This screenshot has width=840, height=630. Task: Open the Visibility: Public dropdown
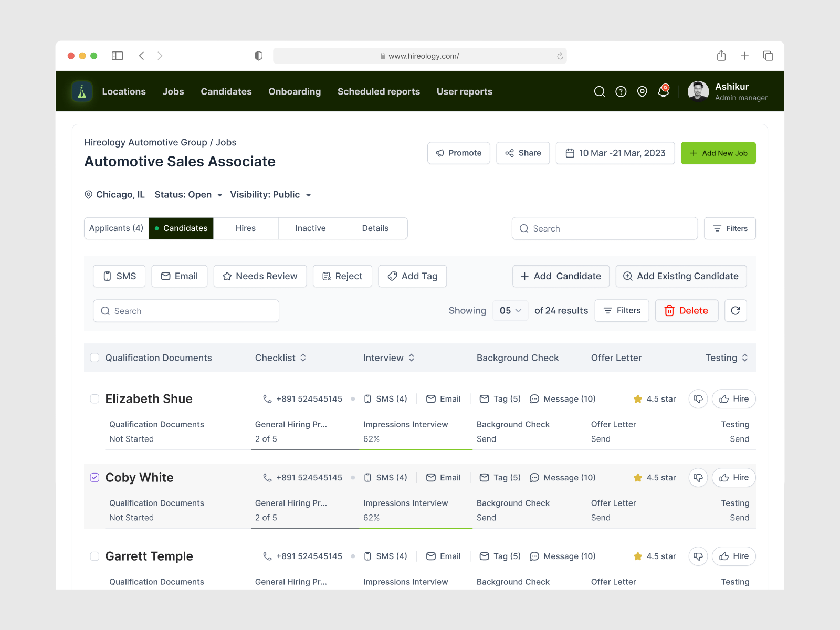[270, 195]
